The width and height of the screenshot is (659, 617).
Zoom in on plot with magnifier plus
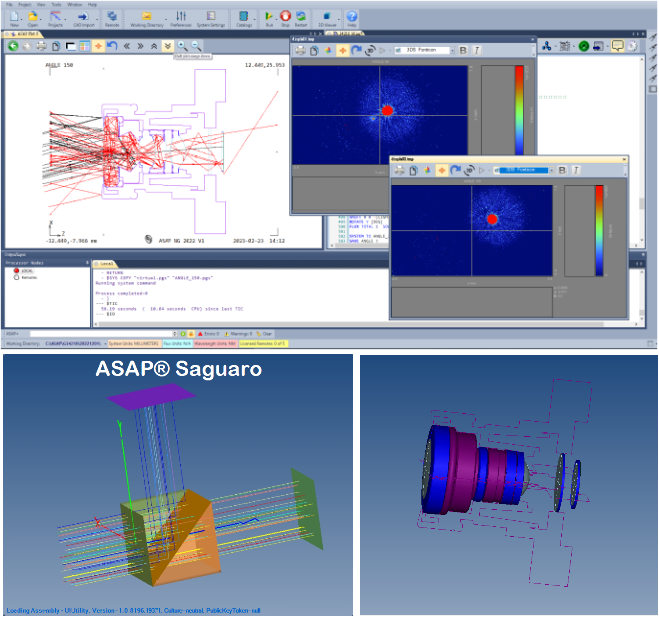pyautogui.click(x=182, y=45)
